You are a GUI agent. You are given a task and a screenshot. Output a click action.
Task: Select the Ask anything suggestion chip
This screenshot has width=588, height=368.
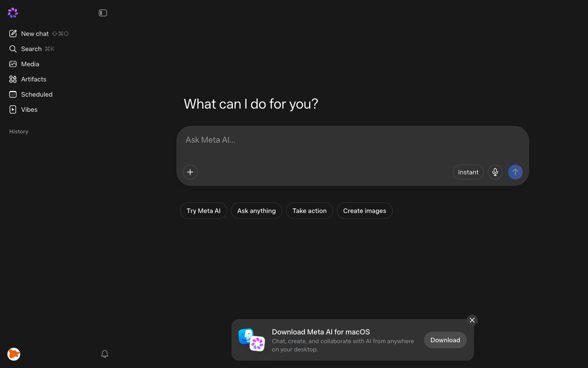click(256, 211)
